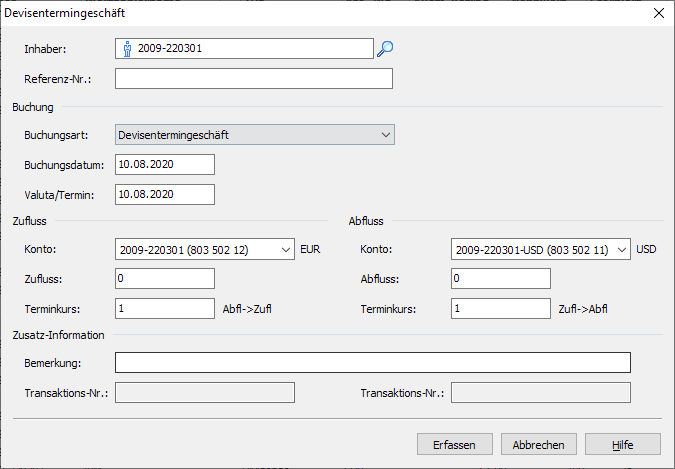Select the Valuta/Termin date field
Viewport: 675px width, 469px height.
point(165,194)
